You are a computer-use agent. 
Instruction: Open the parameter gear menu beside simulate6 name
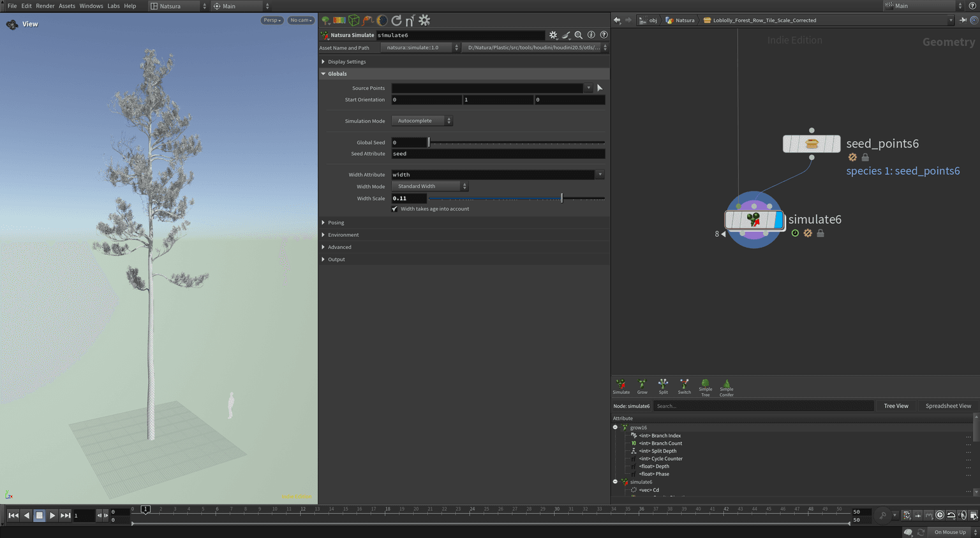pos(553,35)
